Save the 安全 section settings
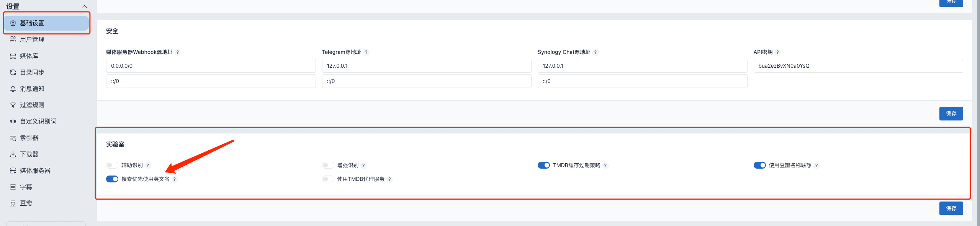This screenshot has height=226, width=980. tap(951, 114)
